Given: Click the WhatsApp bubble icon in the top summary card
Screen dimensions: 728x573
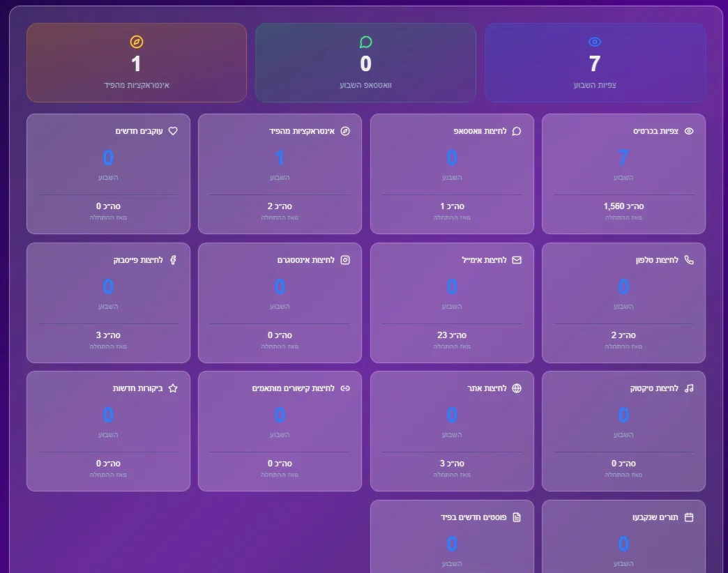Looking at the screenshot, I should (x=366, y=42).
